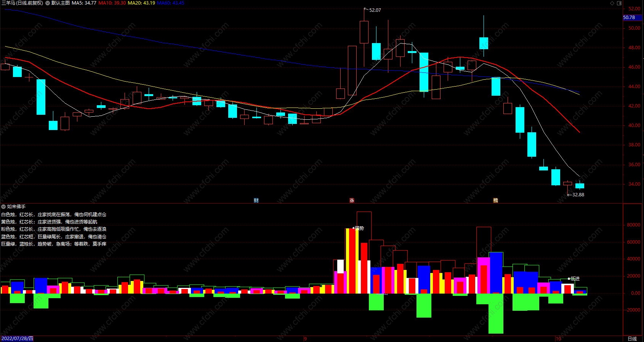Viewport: 644px width, 342px height.
Task: Open the 如来佛手 indicator dropdown arrow
Action: pyautogui.click(x=3, y=207)
